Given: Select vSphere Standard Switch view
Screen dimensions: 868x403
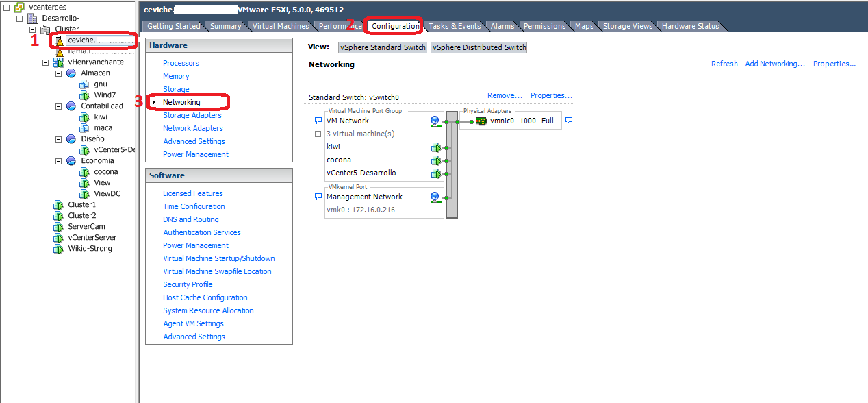Looking at the screenshot, I should 383,47.
